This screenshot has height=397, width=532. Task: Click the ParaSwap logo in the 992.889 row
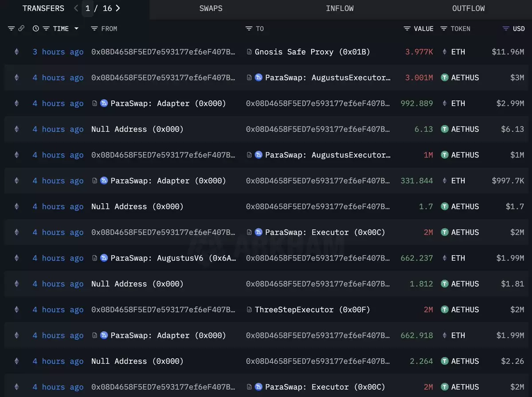coord(104,103)
